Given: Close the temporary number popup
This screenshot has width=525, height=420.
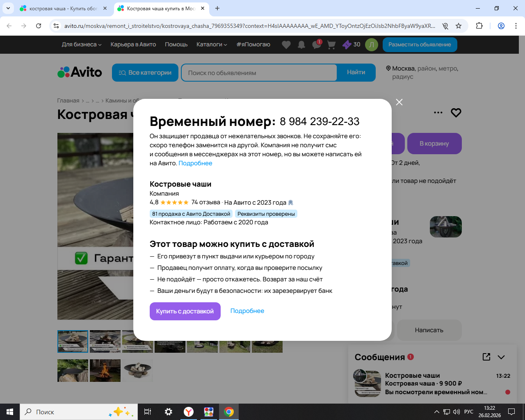Looking at the screenshot, I should tap(399, 102).
